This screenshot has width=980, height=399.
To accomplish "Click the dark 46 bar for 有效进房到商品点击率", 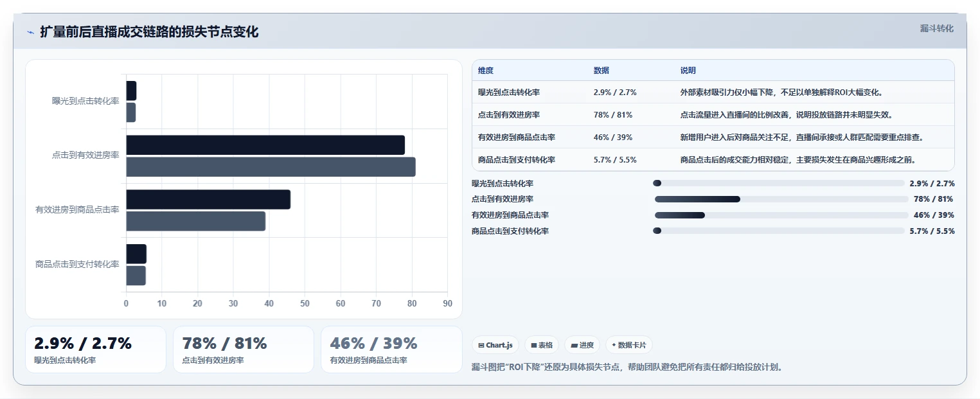I will [x=208, y=199].
